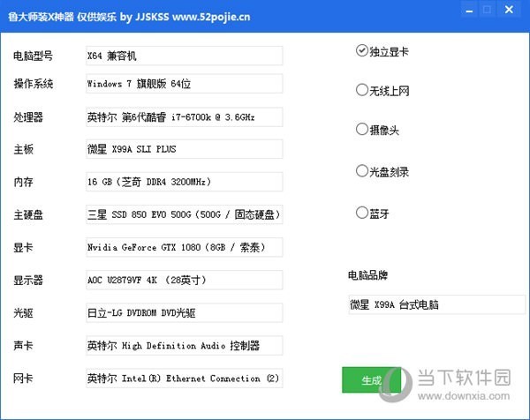Click the 电脑品牌 label text

tap(367, 275)
